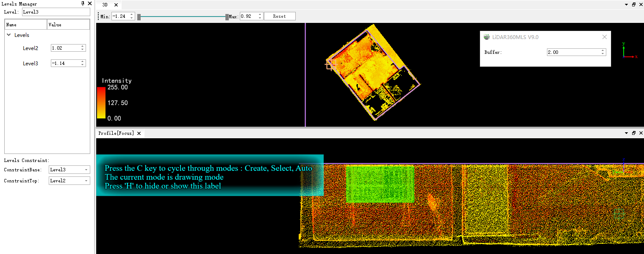Click the Max range slider handle

tap(227, 17)
